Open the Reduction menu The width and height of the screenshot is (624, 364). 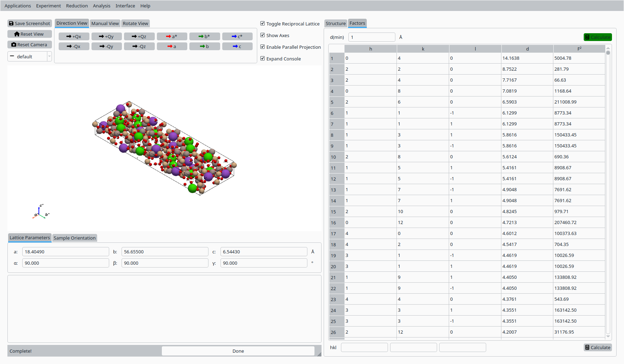[77, 6]
